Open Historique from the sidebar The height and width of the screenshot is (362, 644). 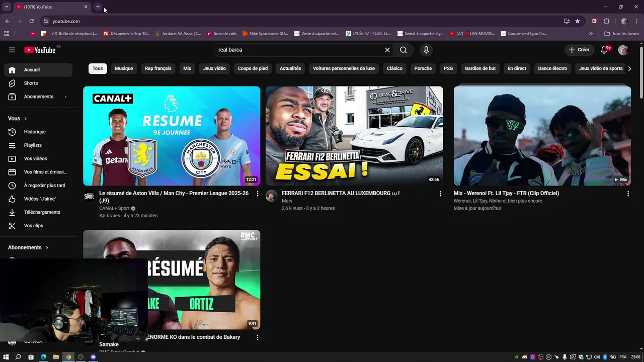(x=38, y=132)
